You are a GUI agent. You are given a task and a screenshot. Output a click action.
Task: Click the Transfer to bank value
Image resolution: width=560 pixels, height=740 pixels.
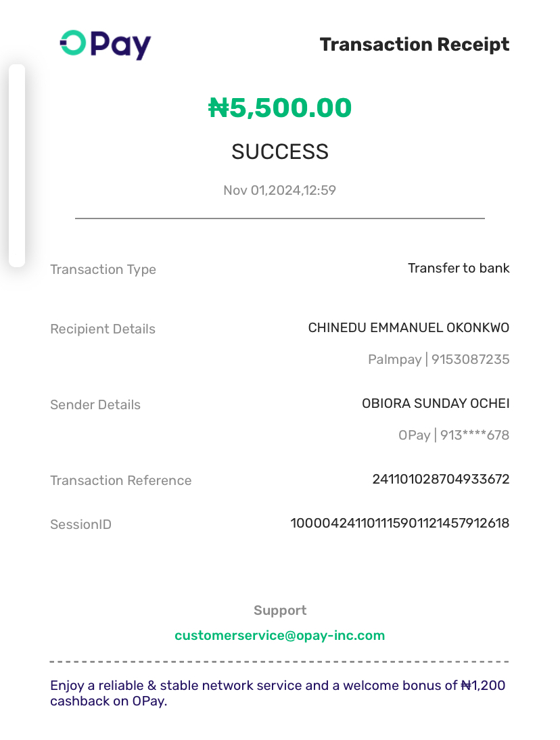pos(459,268)
